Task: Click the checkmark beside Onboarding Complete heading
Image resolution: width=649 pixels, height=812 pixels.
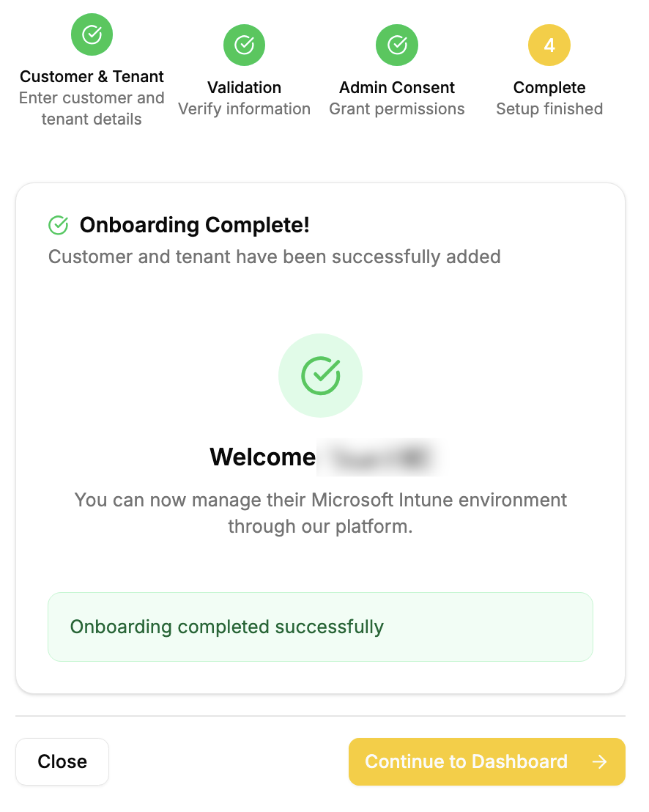Action: tap(58, 225)
